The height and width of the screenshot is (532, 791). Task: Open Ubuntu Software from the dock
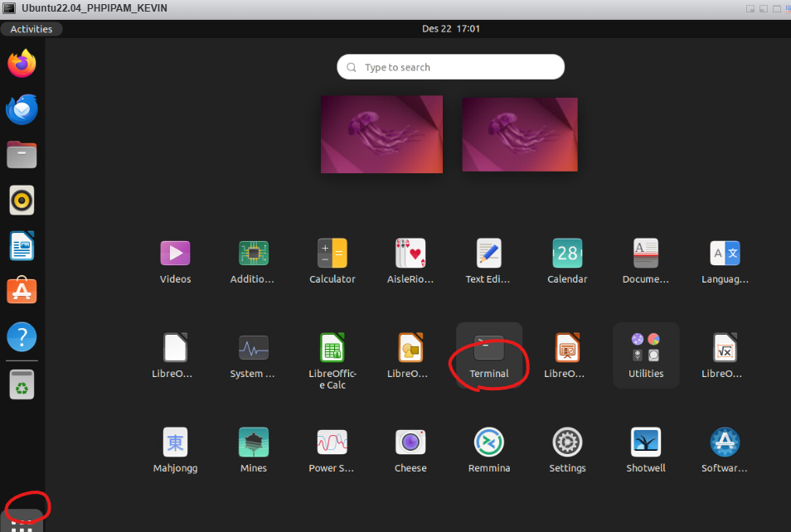click(22, 291)
